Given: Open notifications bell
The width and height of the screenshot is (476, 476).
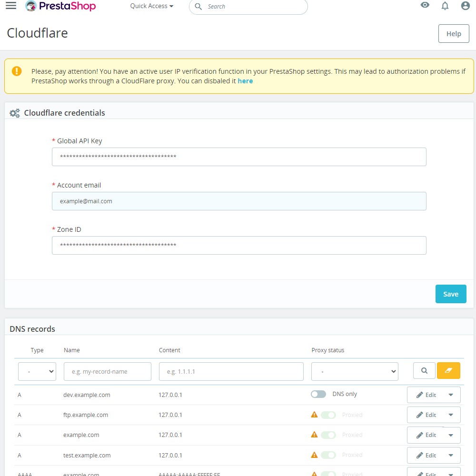Looking at the screenshot, I should point(445,6).
